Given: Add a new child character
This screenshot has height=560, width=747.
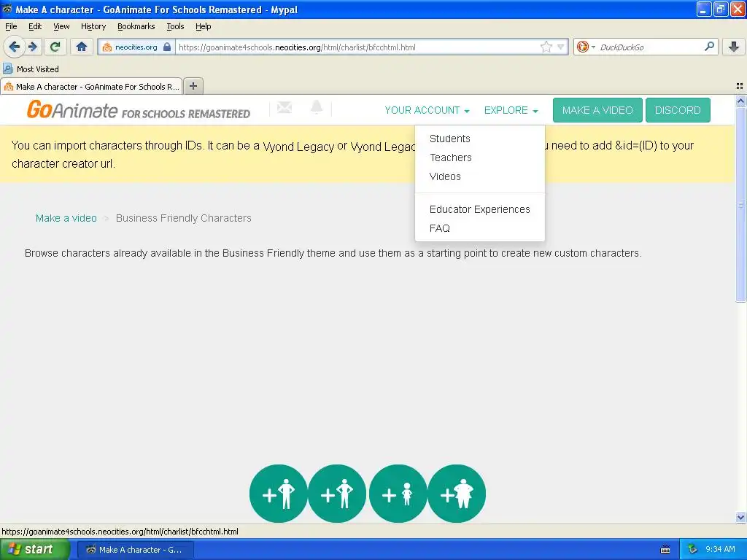Looking at the screenshot, I should pos(398,494).
